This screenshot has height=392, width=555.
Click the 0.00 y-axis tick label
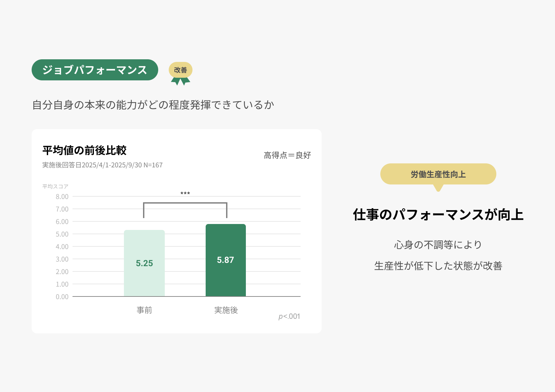pyautogui.click(x=62, y=297)
